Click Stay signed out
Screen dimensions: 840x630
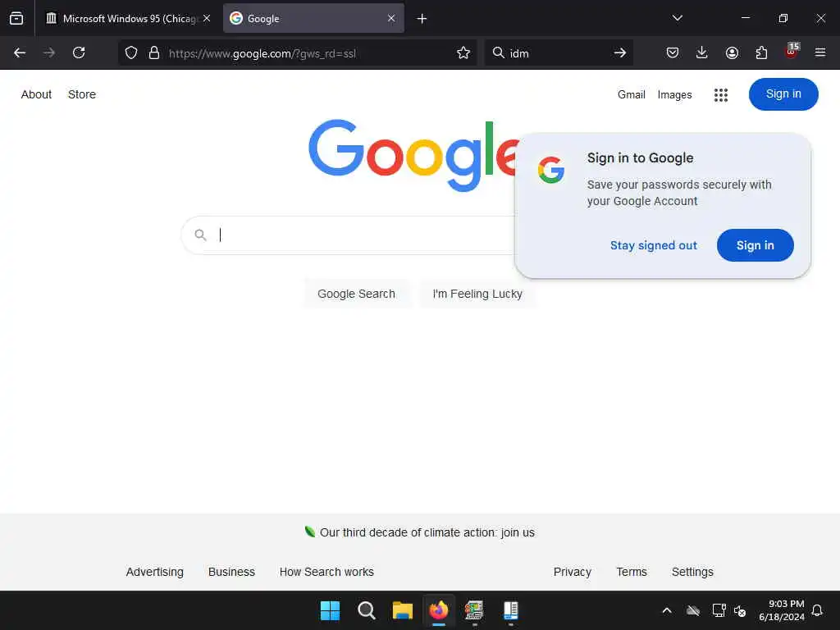[654, 245]
